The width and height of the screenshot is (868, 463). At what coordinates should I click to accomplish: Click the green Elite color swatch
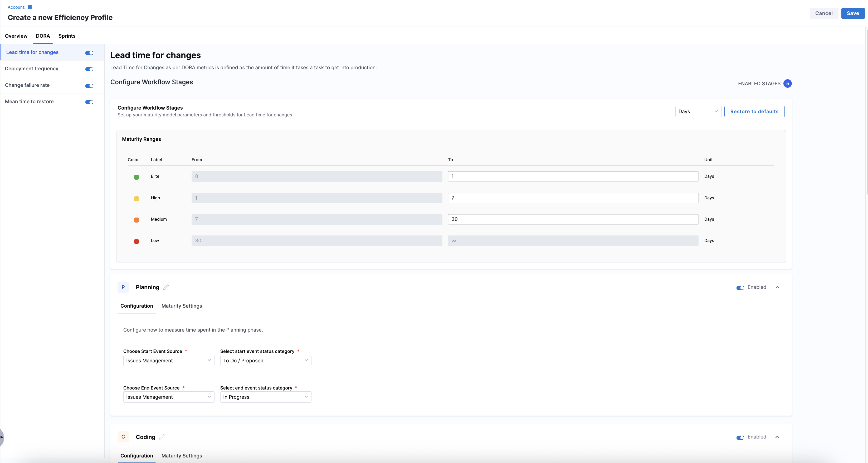136,177
